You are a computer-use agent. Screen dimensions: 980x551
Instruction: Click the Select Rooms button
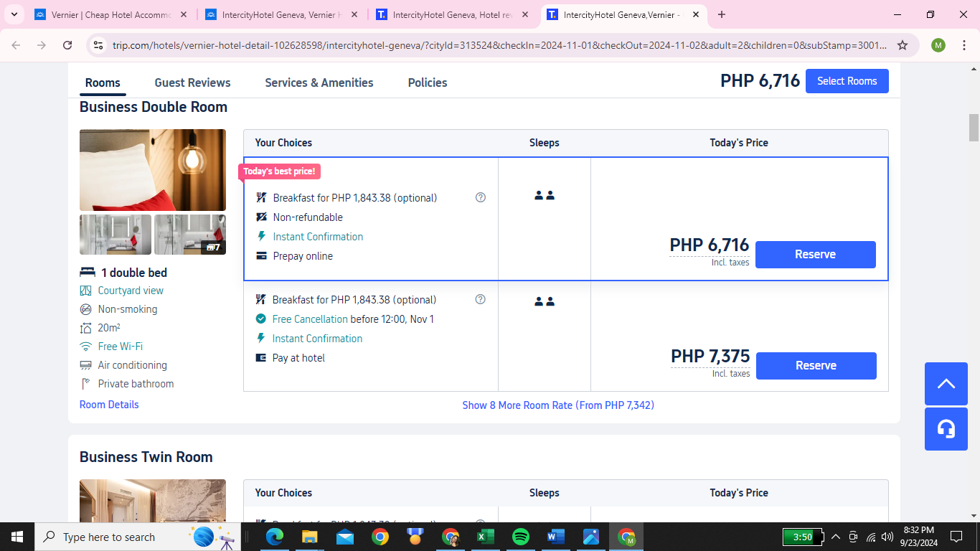click(847, 81)
